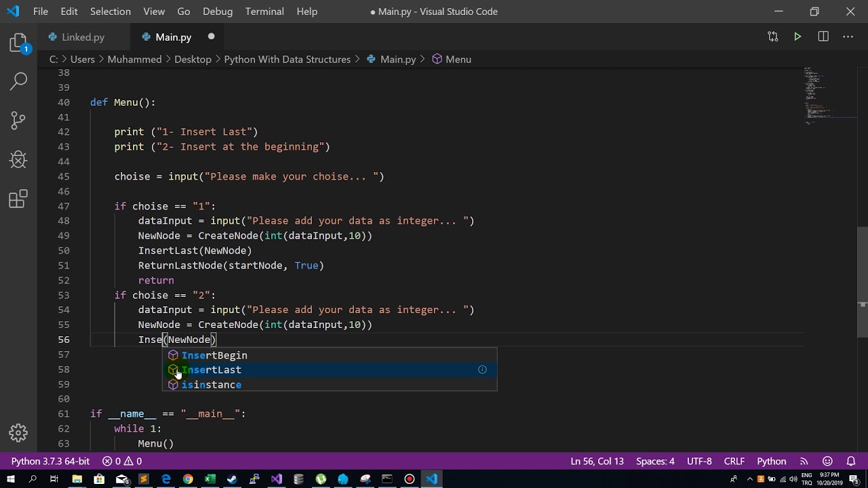868x488 pixels.
Task: Open the Manage gear in activity bar
Action: point(18,433)
